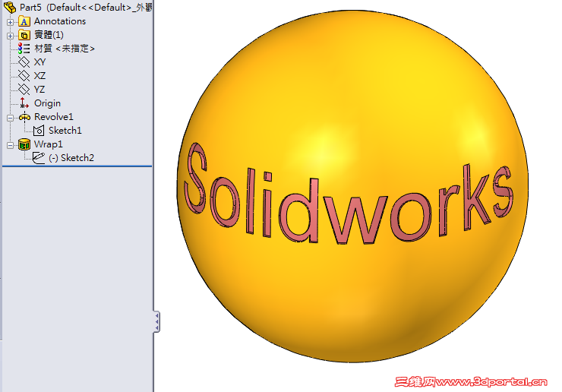
Task: Click the YZ plane icon
Action: pyautogui.click(x=24, y=90)
